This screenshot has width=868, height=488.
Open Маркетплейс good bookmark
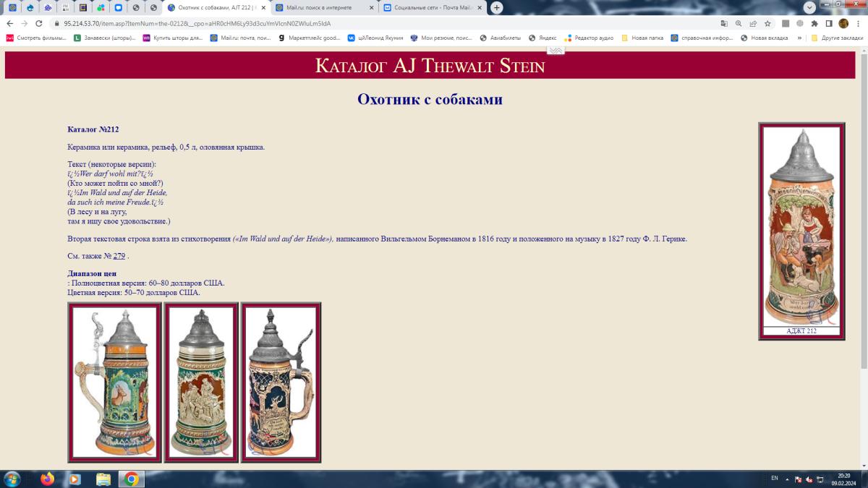(x=310, y=38)
